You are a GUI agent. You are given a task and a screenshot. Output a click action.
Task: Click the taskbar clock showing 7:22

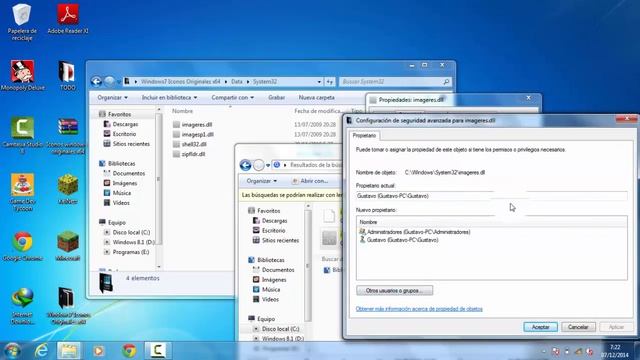[x=615, y=351]
